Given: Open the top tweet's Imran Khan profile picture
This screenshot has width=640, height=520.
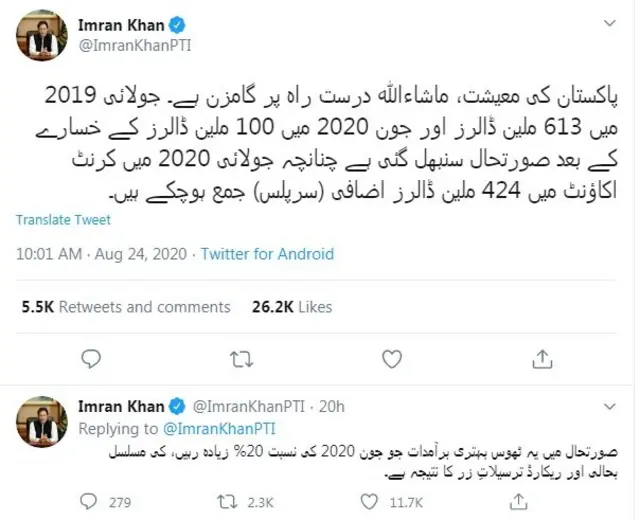Looking at the screenshot, I should pyautogui.click(x=41, y=35).
